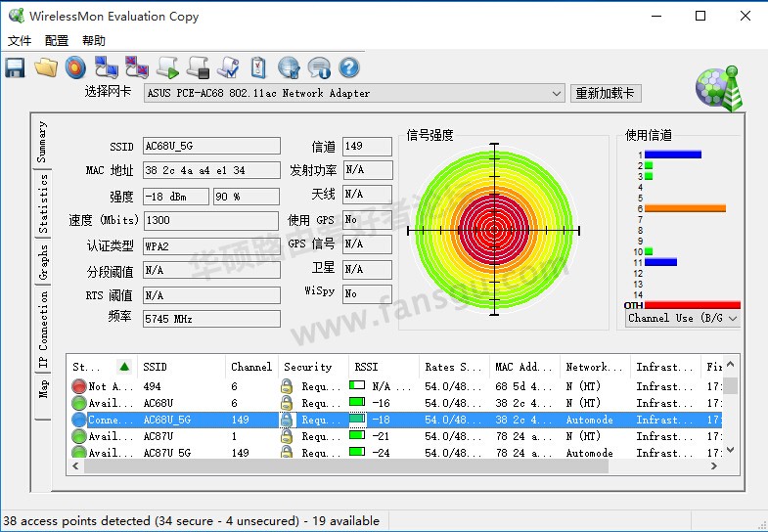Image resolution: width=768 pixels, height=532 pixels.
Task: Click the 重新加载卡 reload cards button
Action: pyautogui.click(x=606, y=93)
